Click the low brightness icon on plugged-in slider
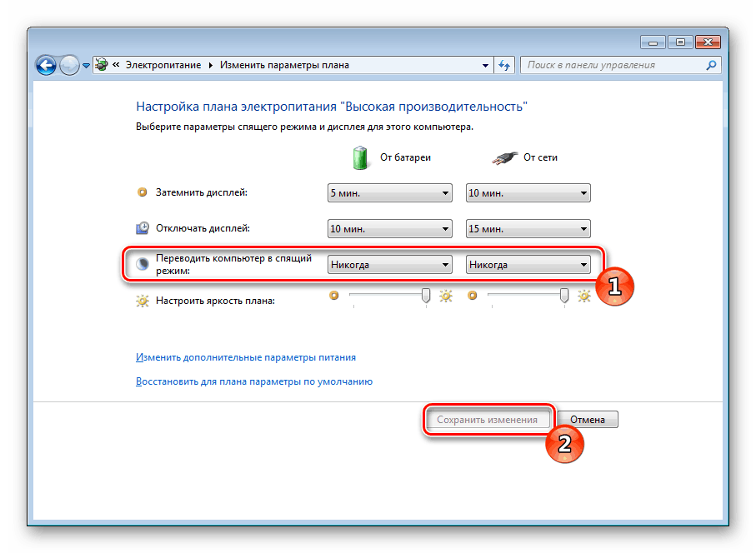This screenshot has width=756, height=553. pos(472,295)
